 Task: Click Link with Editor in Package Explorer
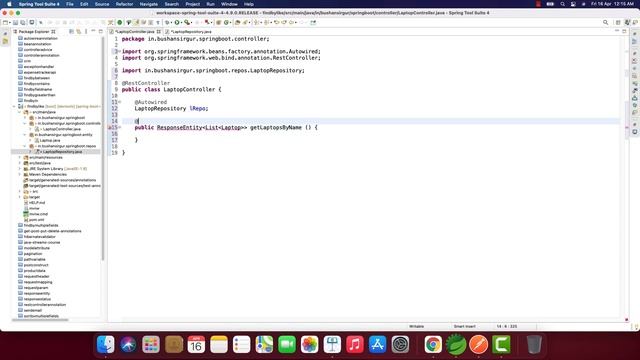(78, 31)
